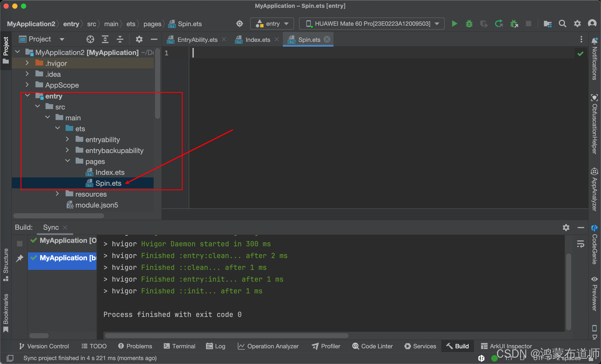The image size is (601, 364).
Task: Open the entry run configuration dropdown
Action: tap(272, 24)
